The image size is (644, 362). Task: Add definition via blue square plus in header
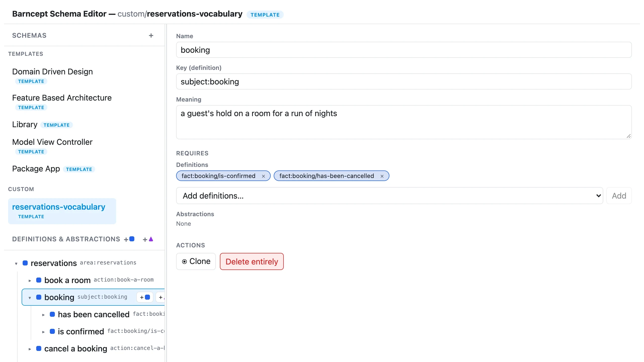[x=129, y=239]
